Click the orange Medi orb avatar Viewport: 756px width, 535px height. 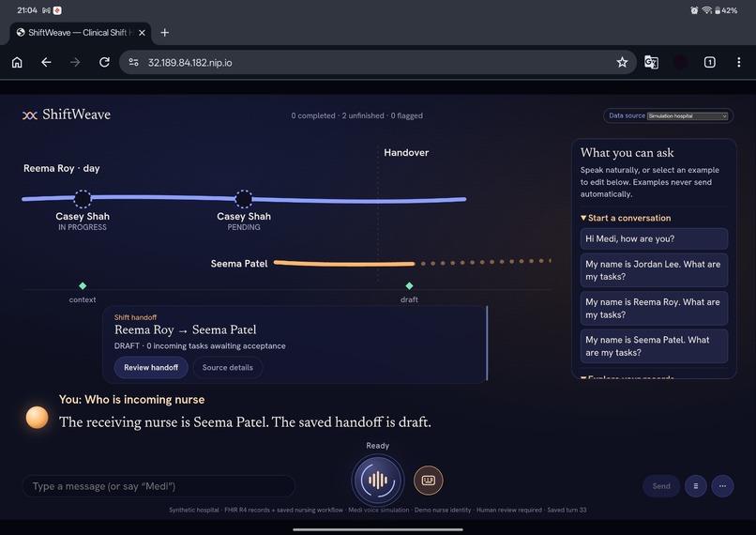click(x=38, y=418)
